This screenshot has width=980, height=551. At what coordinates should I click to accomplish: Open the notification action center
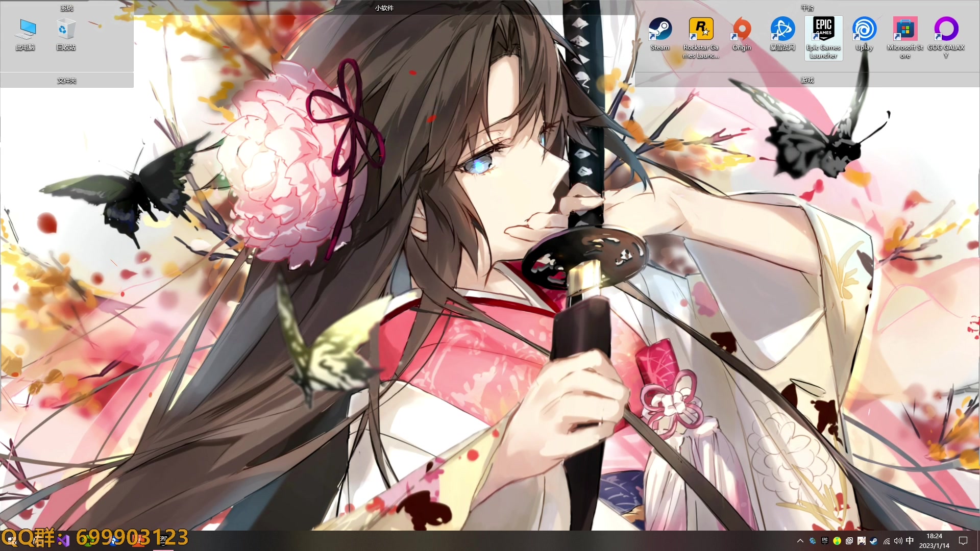click(963, 541)
